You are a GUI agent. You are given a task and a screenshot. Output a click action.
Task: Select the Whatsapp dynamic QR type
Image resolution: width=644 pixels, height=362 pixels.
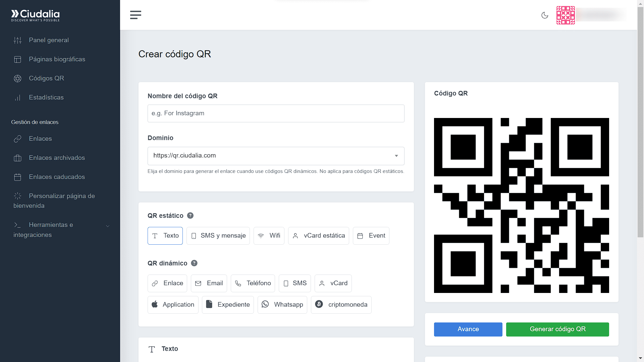(282, 305)
